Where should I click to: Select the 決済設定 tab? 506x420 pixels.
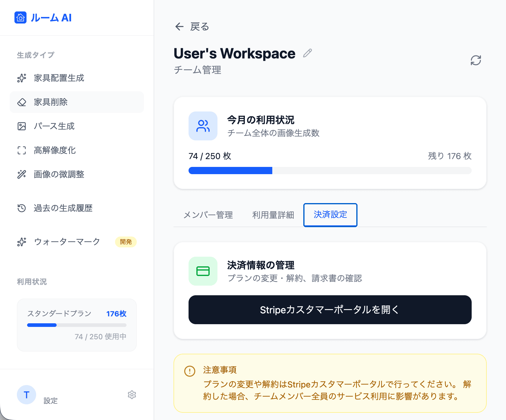click(330, 215)
